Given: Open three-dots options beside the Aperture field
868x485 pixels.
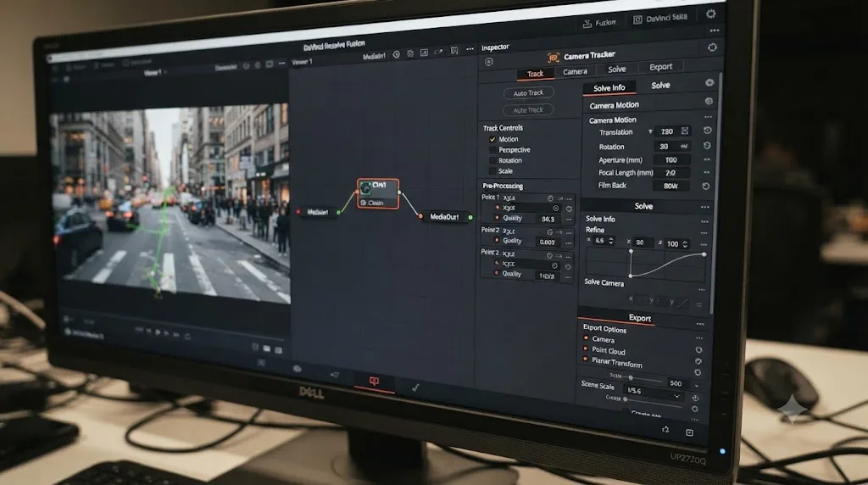Looking at the screenshot, I should 707,159.
